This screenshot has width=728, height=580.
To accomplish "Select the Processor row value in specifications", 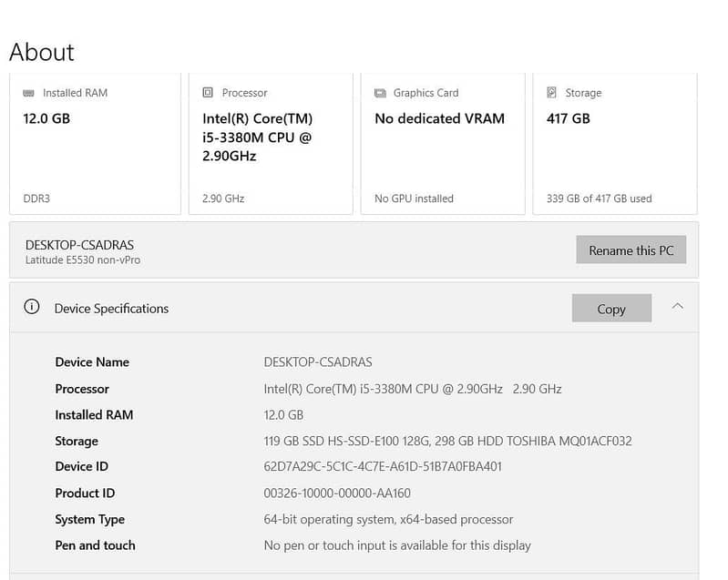I will (x=413, y=389).
